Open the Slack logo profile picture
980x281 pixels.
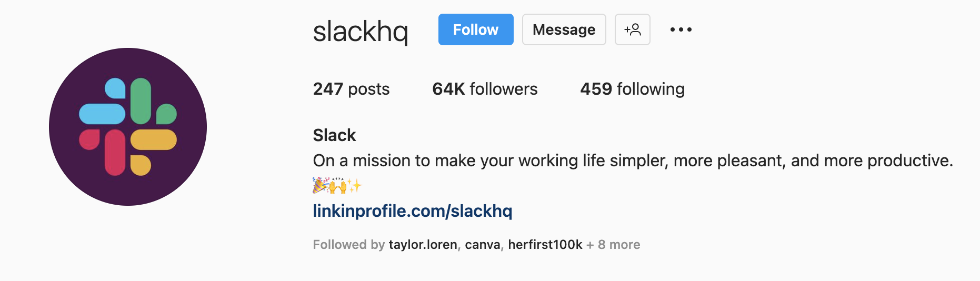(x=128, y=127)
